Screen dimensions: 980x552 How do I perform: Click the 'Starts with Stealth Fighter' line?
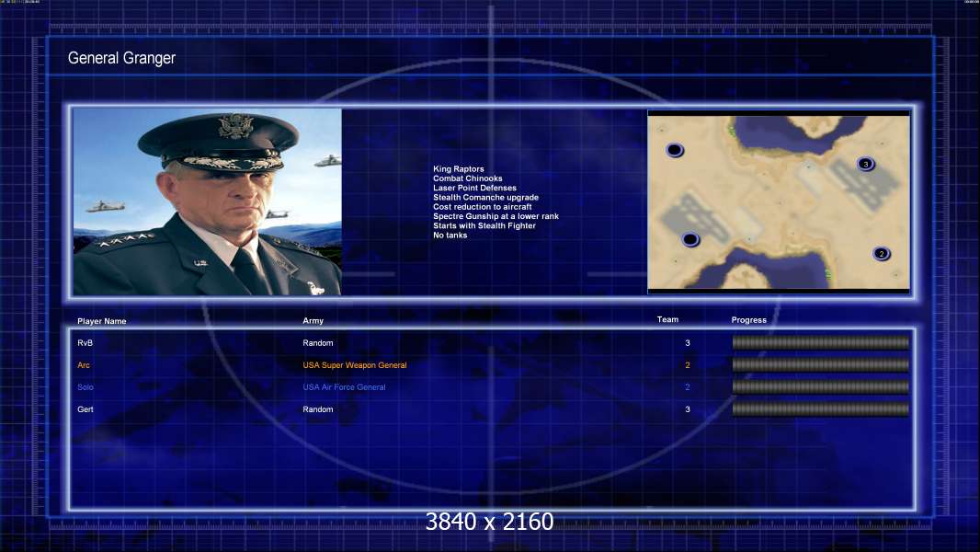(484, 225)
